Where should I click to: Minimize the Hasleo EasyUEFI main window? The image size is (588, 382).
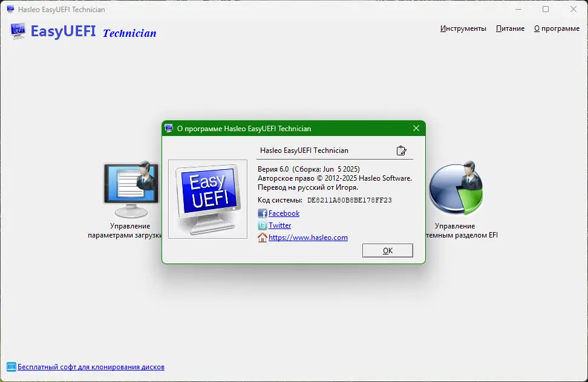coord(518,9)
